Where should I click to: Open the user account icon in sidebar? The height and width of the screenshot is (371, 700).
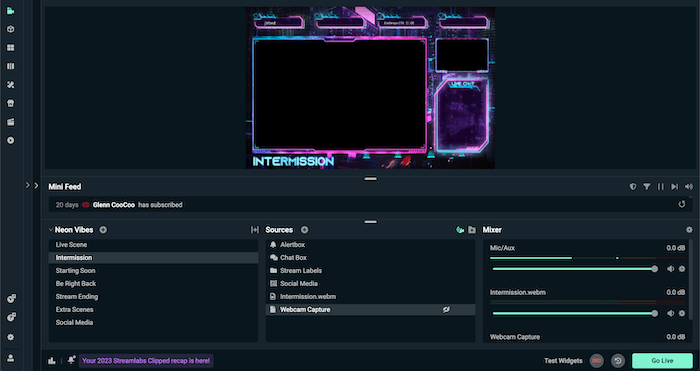coord(11,358)
